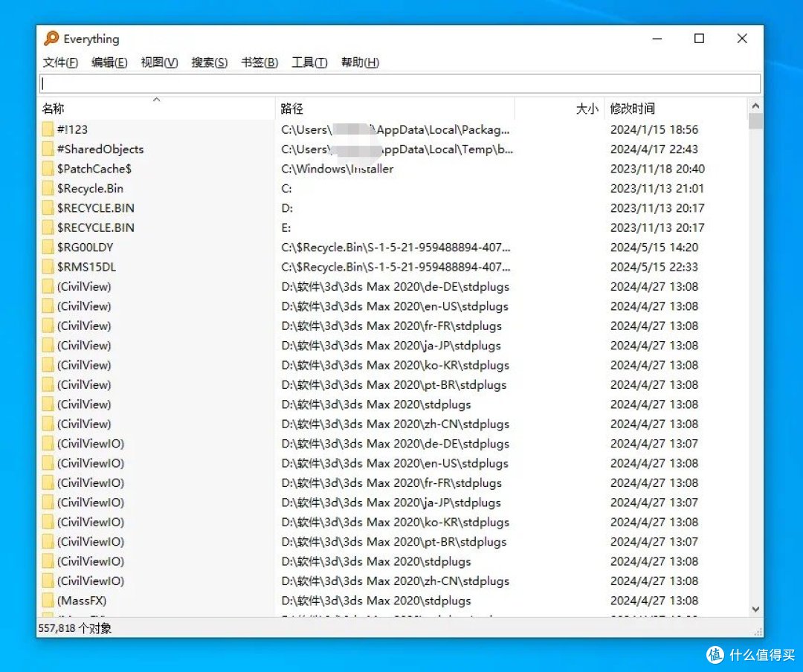The height and width of the screenshot is (672, 803).
Task: Click the Everything search input box
Action: (400, 83)
